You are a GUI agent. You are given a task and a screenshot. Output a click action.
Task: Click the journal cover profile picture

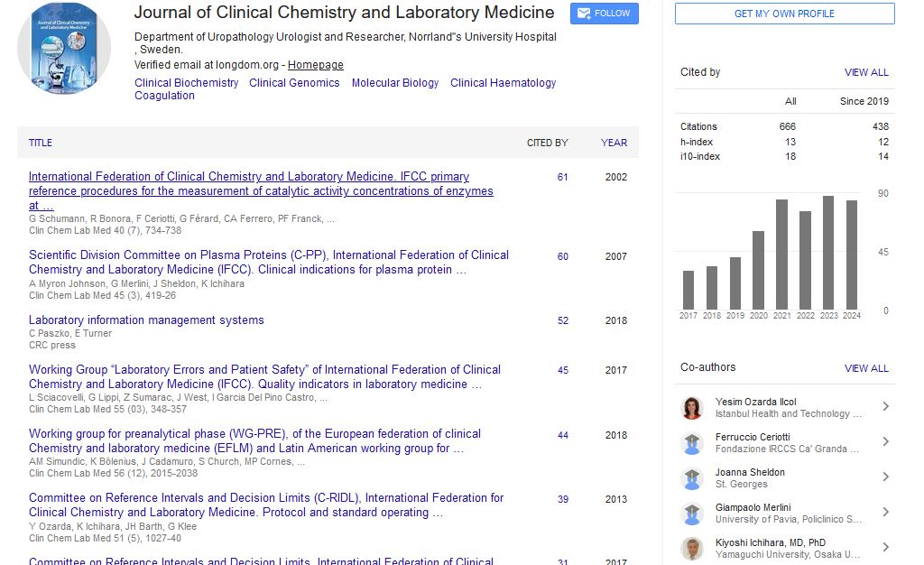click(64, 49)
